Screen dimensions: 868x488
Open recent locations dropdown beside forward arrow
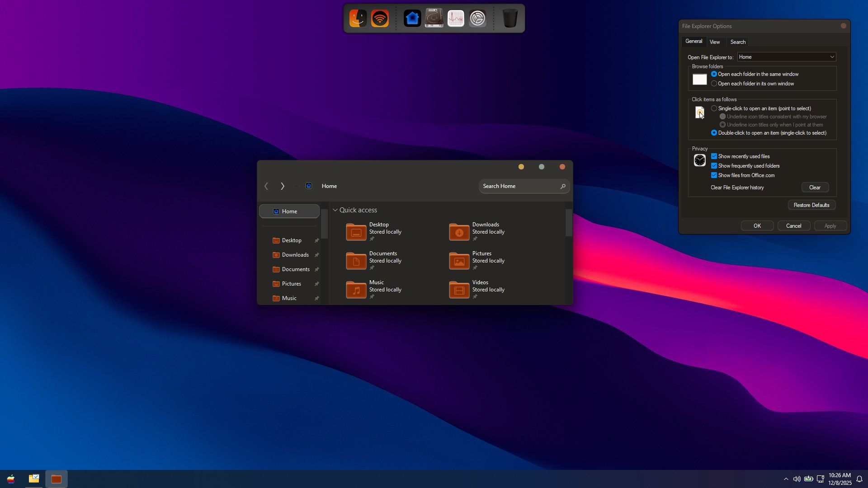pos(296,186)
